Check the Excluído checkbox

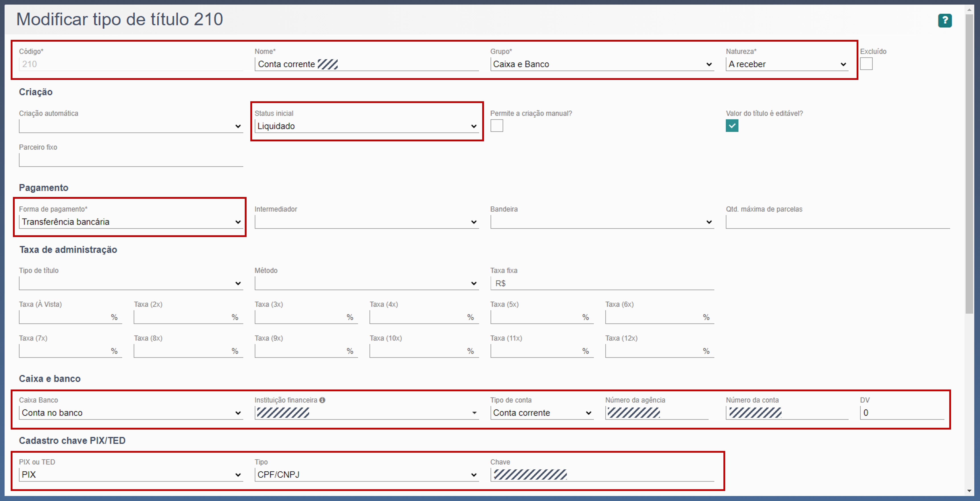866,64
